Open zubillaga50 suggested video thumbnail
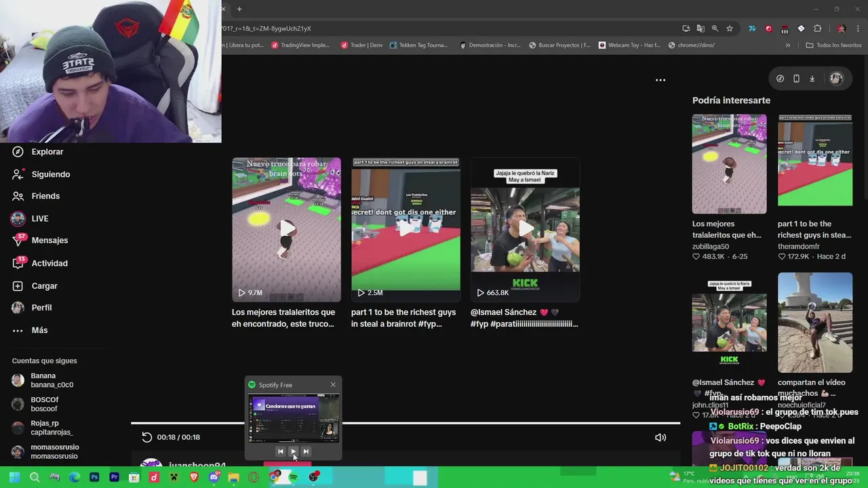The image size is (868, 488). (729, 164)
